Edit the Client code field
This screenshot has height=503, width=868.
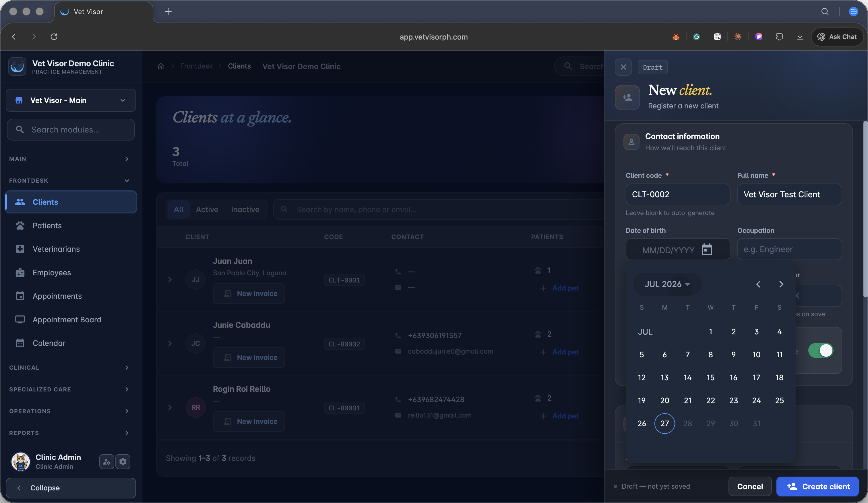(677, 194)
